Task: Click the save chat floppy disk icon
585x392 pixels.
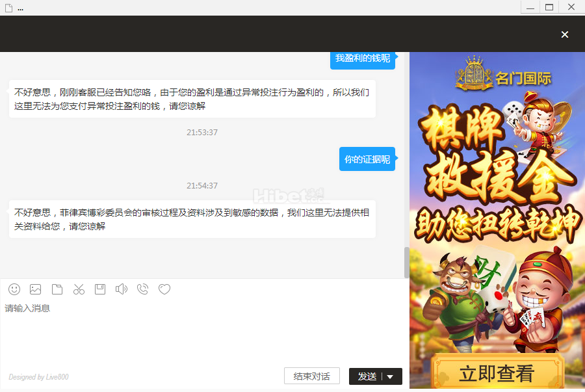Action: coord(100,289)
